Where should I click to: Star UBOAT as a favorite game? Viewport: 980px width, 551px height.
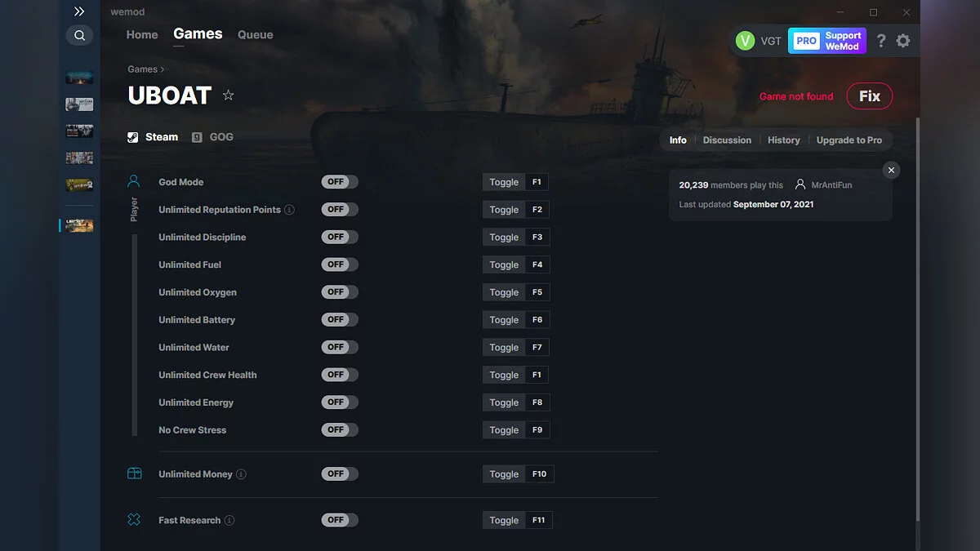coord(228,95)
